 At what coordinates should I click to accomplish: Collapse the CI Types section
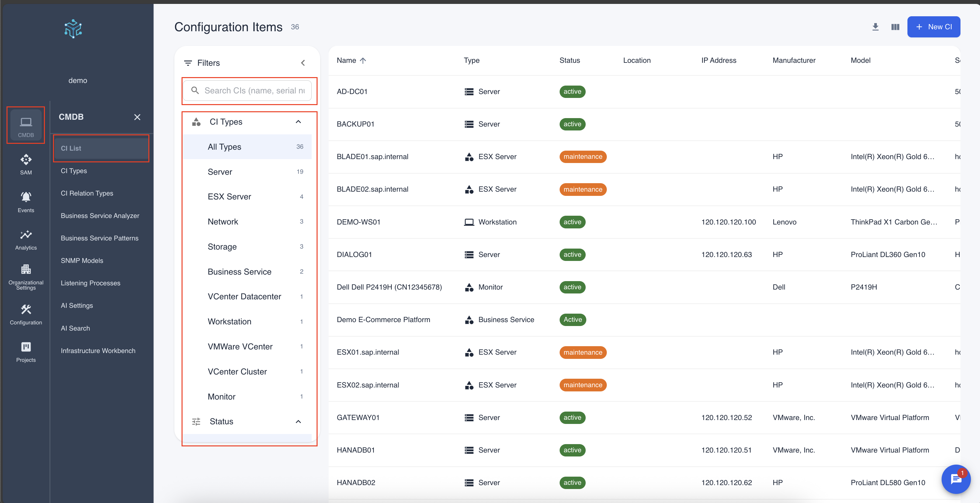[298, 121]
